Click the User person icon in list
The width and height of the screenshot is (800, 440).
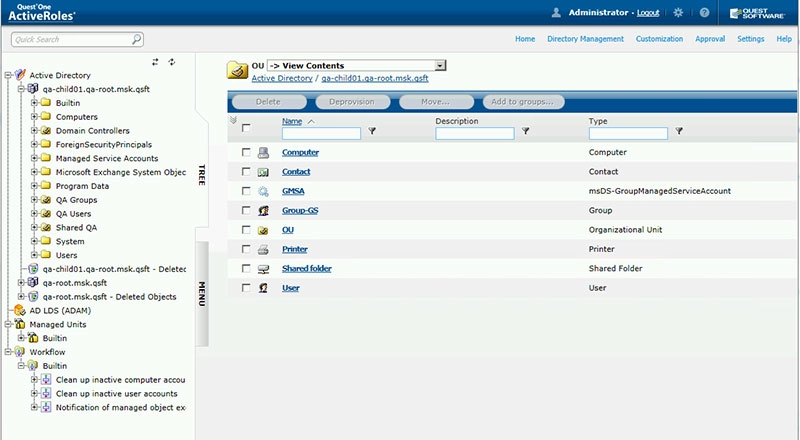pos(263,288)
